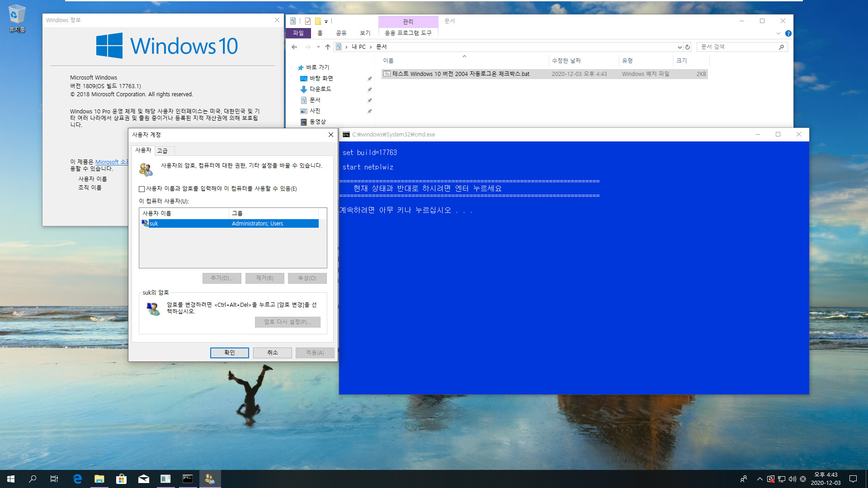Click the Downloads arrow icon in navigation pane
This screenshot has height=488, width=868.
[x=304, y=89]
